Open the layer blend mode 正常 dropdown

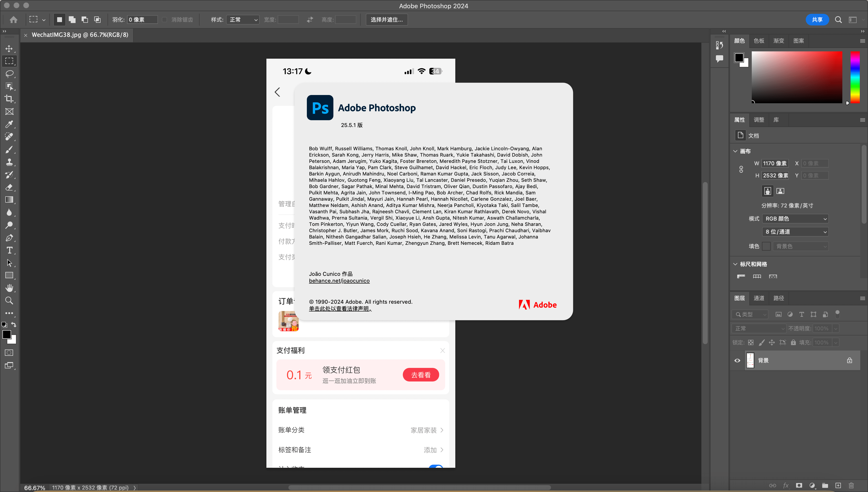(x=759, y=328)
